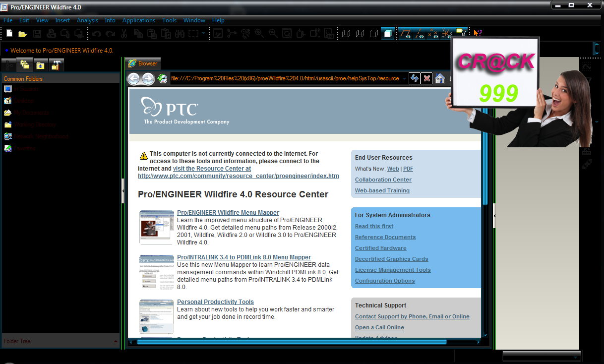Switch to the Folder Browser navigator tab

(x=24, y=64)
